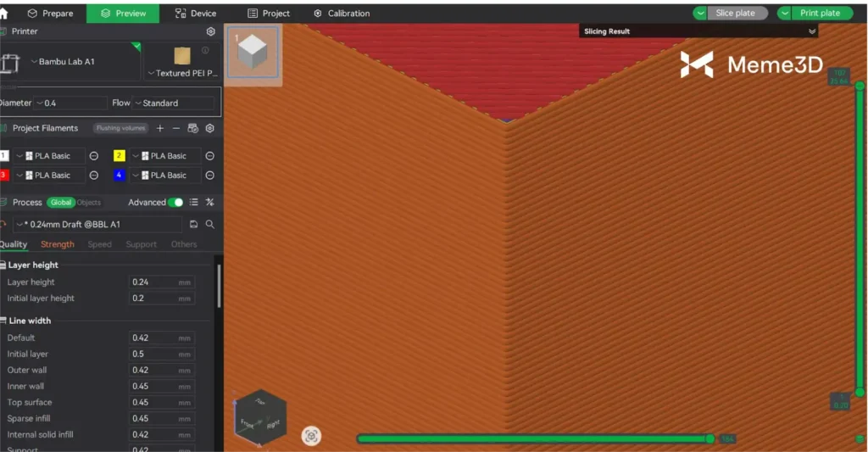
Task: Switch to the Prepare tab
Action: coord(51,14)
